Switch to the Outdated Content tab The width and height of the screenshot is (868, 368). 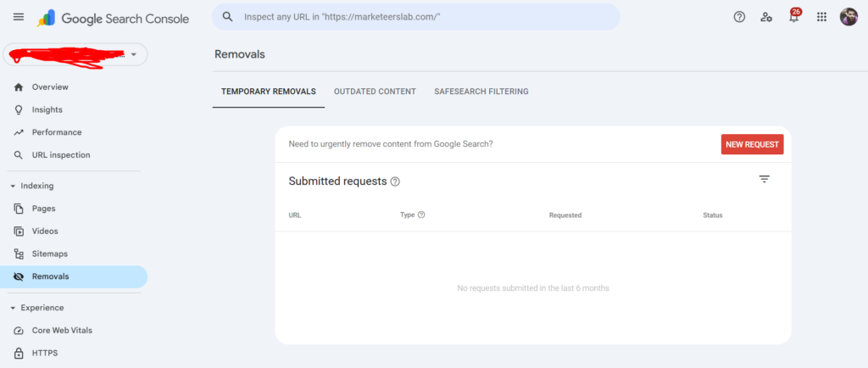click(x=375, y=92)
